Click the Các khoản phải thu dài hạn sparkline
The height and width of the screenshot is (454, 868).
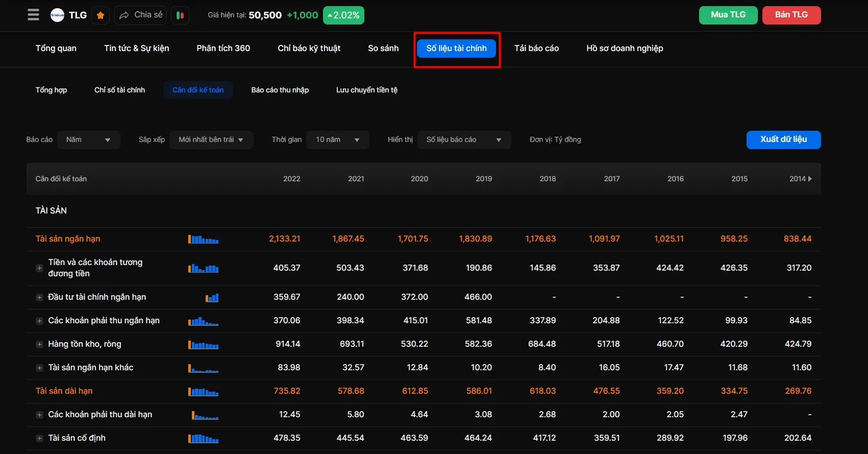205,415
